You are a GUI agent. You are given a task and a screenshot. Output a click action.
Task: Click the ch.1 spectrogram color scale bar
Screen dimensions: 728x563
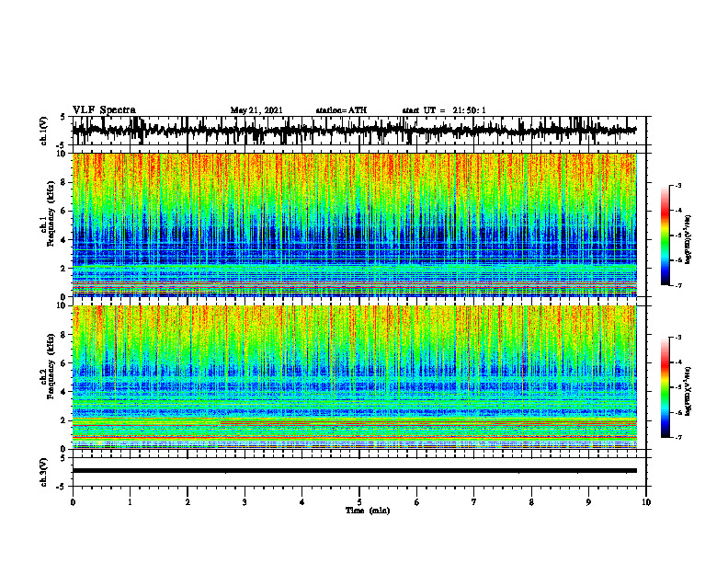665,236
